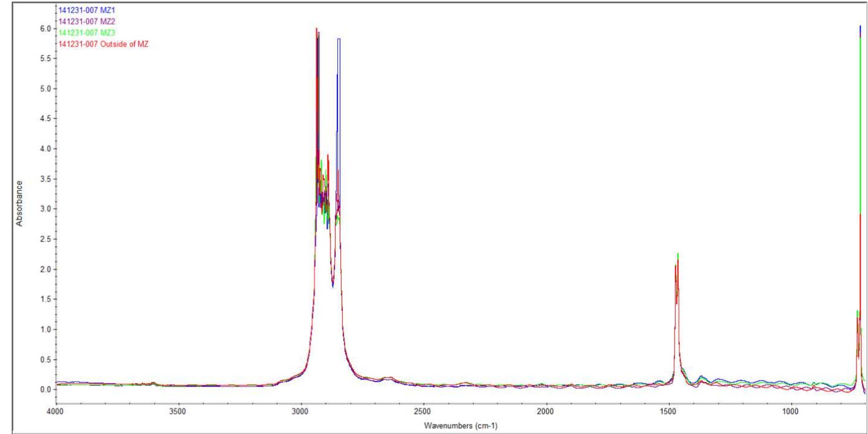Screen dimensions: 868x434
Task: Select the 141231-007 Outside of MZ label
Action: [104, 44]
